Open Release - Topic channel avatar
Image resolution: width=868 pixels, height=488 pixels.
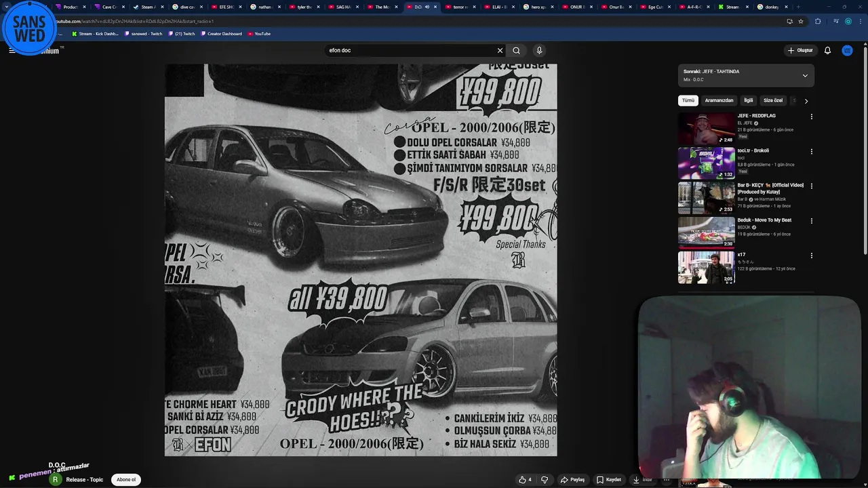click(x=56, y=479)
